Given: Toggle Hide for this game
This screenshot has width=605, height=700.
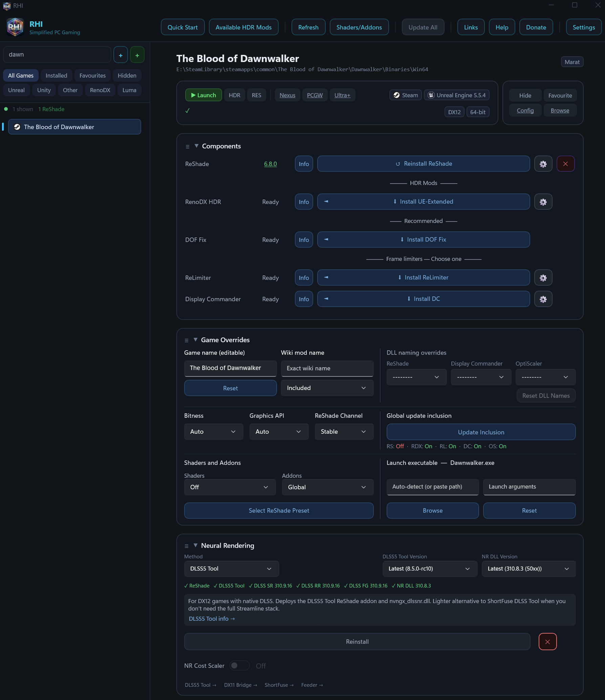Looking at the screenshot, I should click(525, 96).
